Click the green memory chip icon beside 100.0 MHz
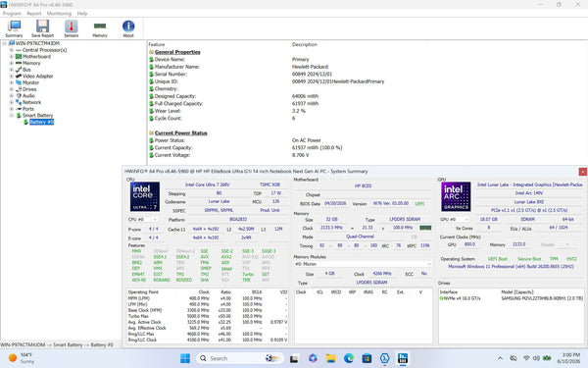Viewport: 588px width, 368px height. 425,228
